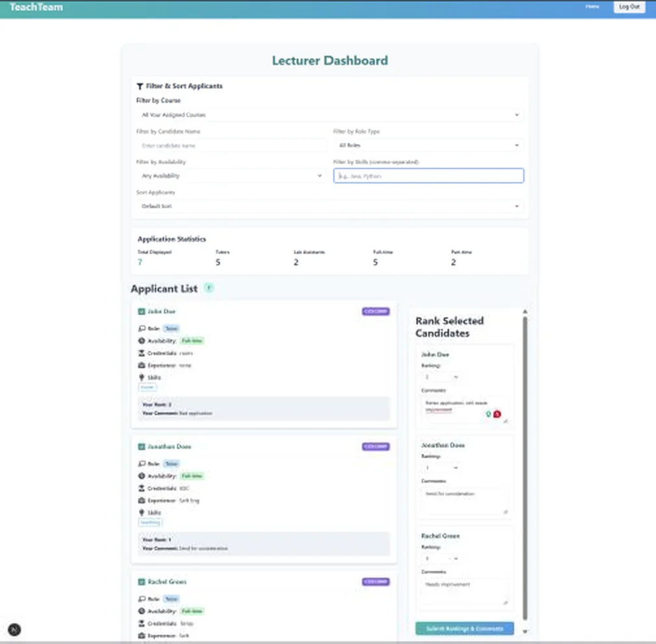Click the Full-time tag on Rachel Green's card
This screenshot has height=644, width=656.
click(x=192, y=611)
